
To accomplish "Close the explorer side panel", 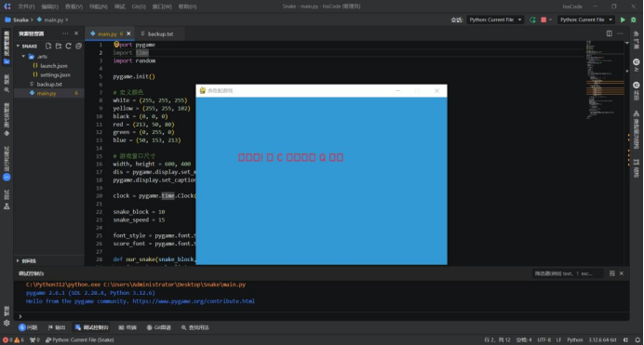I will coord(76,33).
